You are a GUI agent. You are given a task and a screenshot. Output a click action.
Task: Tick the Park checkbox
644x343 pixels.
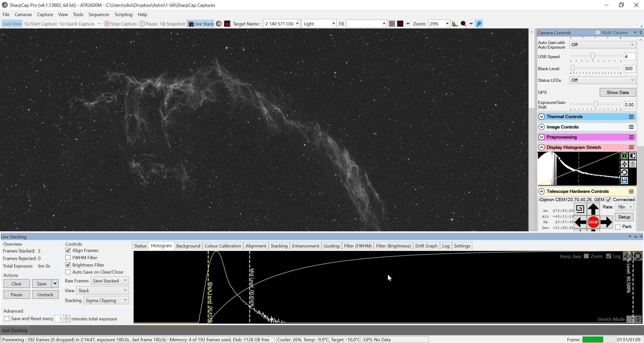point(618,227)
